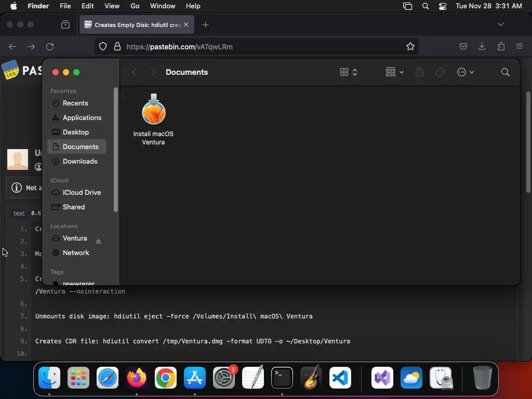532x399 pixels.
Task: Open Terminal from the Dock
Action: click(x=282, y=378)
